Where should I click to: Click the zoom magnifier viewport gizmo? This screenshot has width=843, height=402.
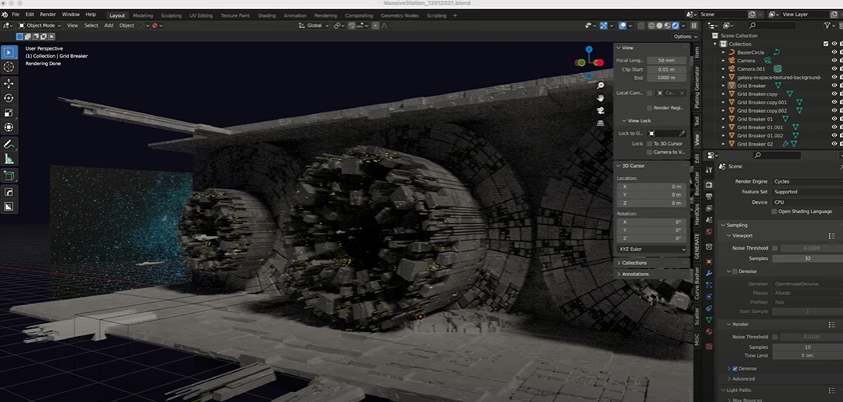pos(600,86)
